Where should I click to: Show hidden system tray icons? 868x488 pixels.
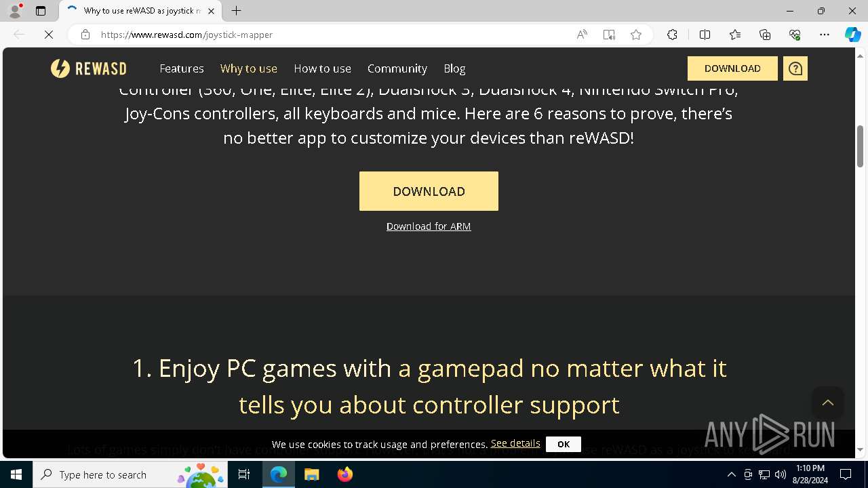[731, 474]
